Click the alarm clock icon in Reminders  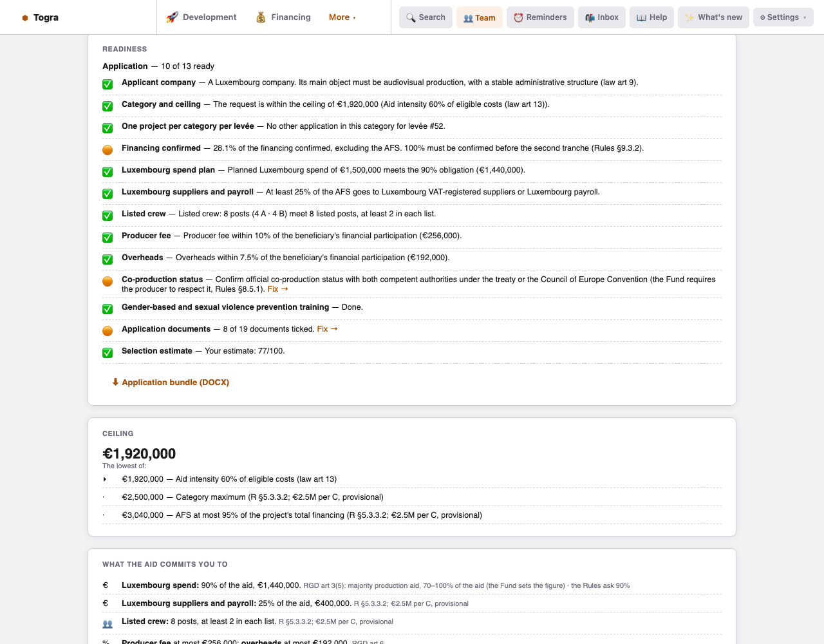tap(518, 17)
